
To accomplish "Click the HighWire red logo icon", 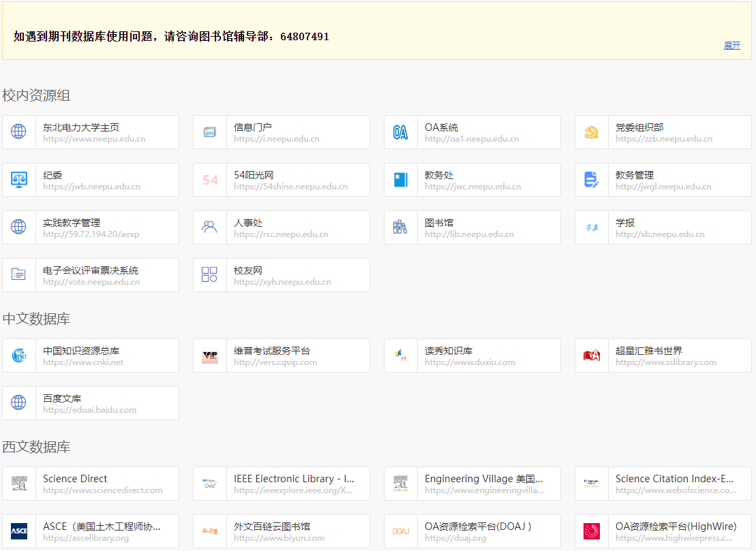I will 592,531.
